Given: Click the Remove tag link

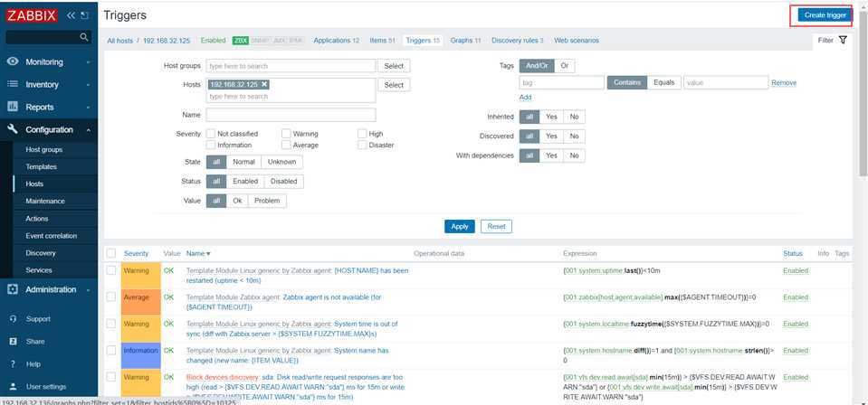Looking at the screenshot, I should 784,83.
